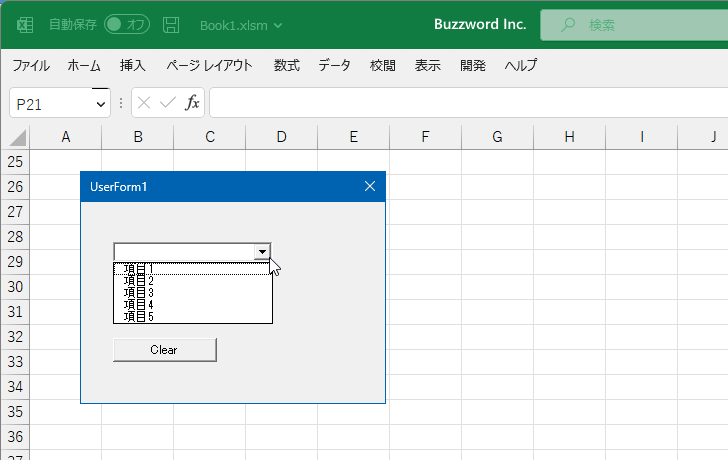Select row 33 header
Viewport: 728px width, 460px height.
click(15, 362)
